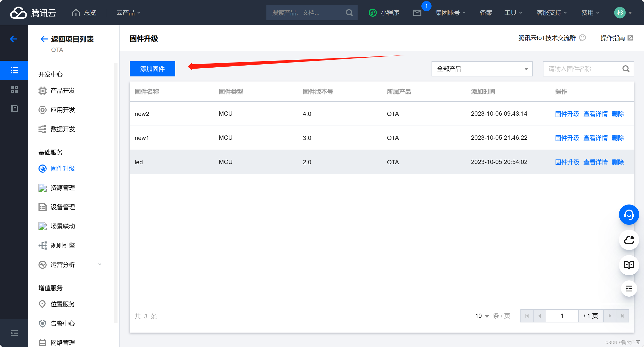Expand the collapsed sidebar icon at bottom left
644x347 pixels.
point(14,333)
